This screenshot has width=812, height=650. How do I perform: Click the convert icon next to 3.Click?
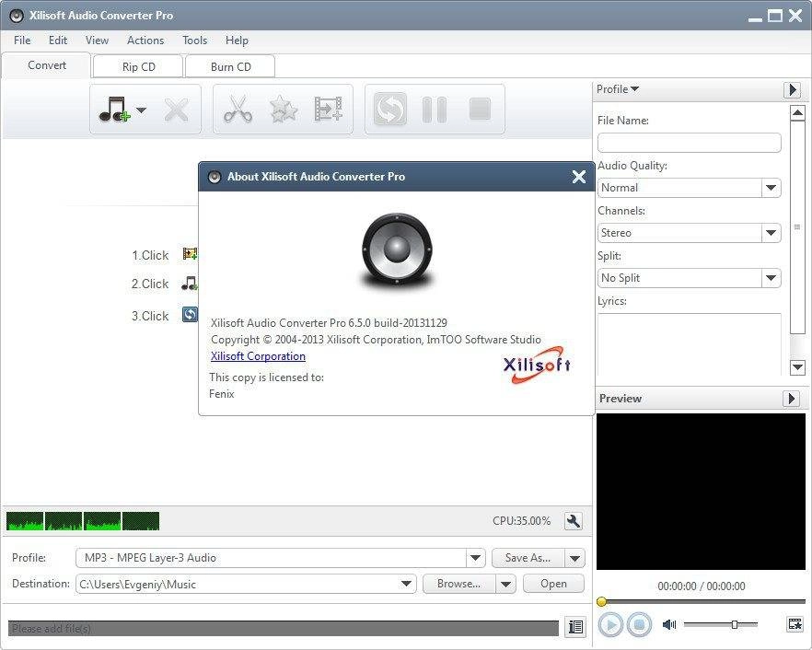pos(190,314)
